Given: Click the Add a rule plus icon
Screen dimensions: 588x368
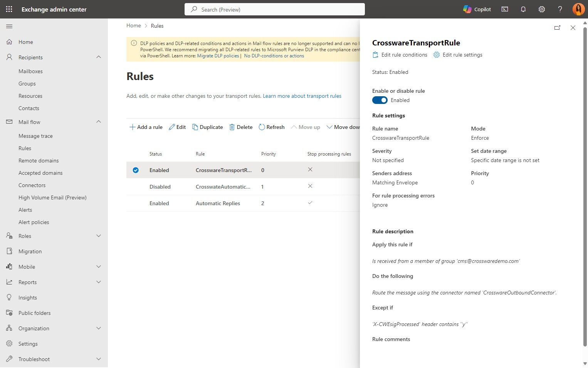Looking at the screenshot, I should pos(133,127).
